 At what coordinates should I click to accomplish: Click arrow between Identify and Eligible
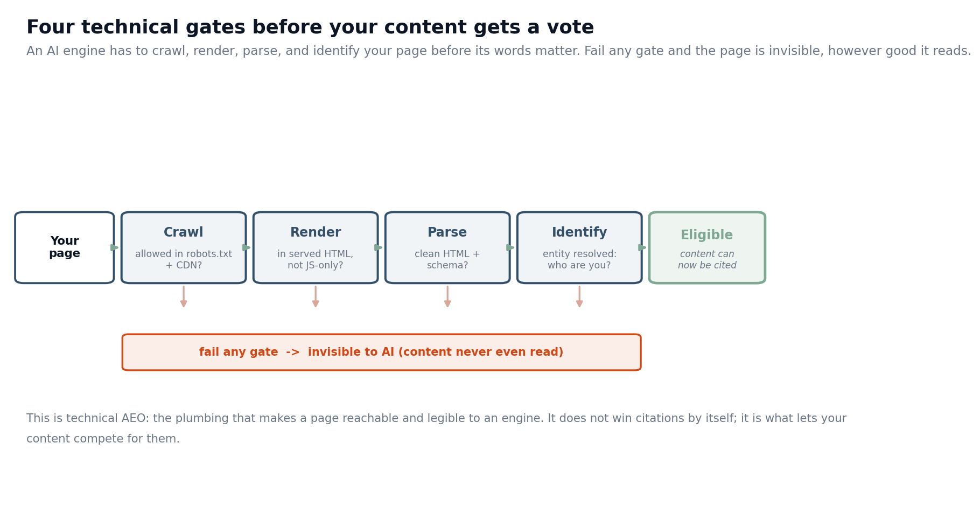pyautogui.click(x=642, y=247)
